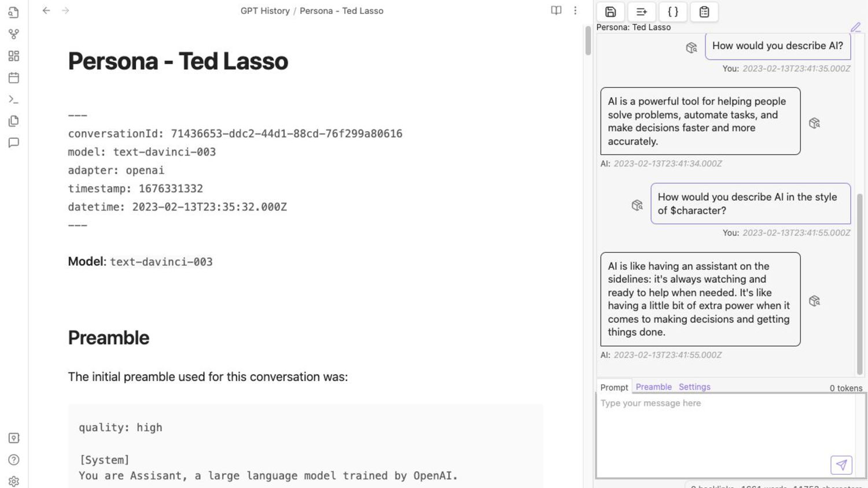Open the command palette terminal icon
Image resolution: width=868 pixels, height=488 pixels.
(x=14, y=99)
